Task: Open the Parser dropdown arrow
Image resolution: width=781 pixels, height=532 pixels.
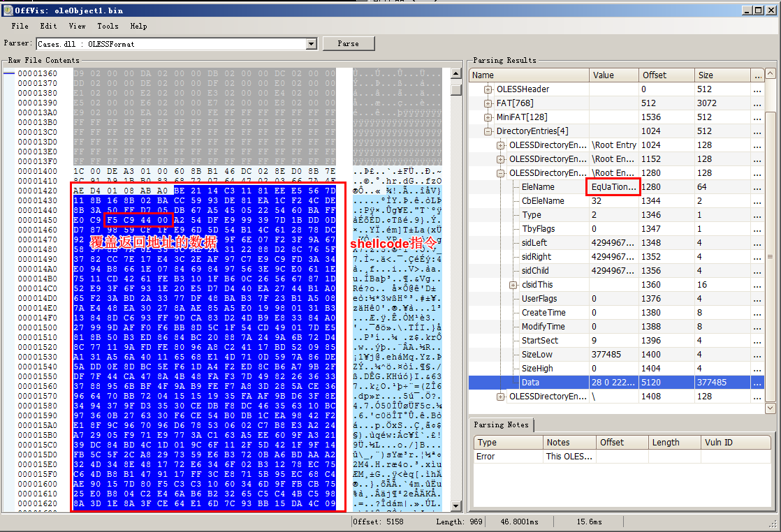Action: click(x=312, y=44)
